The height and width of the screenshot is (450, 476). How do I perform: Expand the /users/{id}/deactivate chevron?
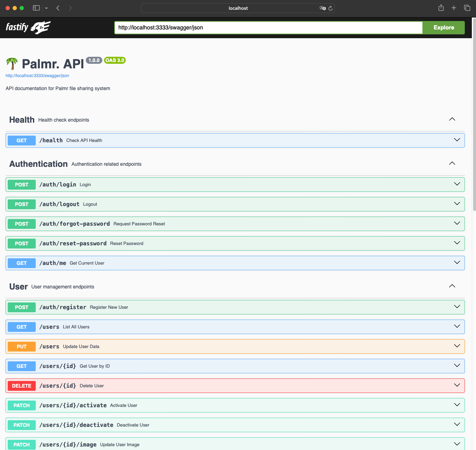point(457,424)
